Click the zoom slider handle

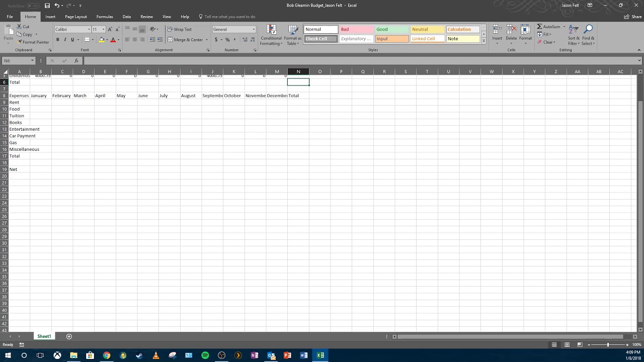pyautogui.click(x=608, y=344)
